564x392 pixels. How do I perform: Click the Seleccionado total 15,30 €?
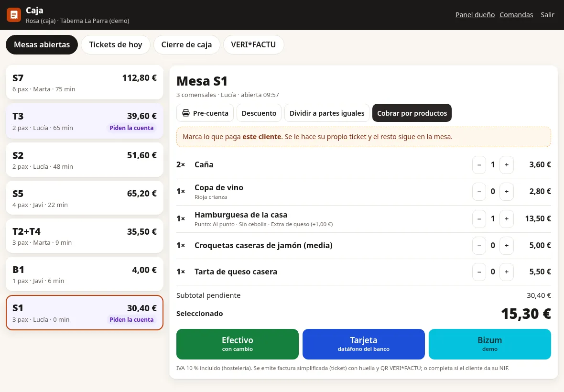pyautogui.click(x=526, y=314)
